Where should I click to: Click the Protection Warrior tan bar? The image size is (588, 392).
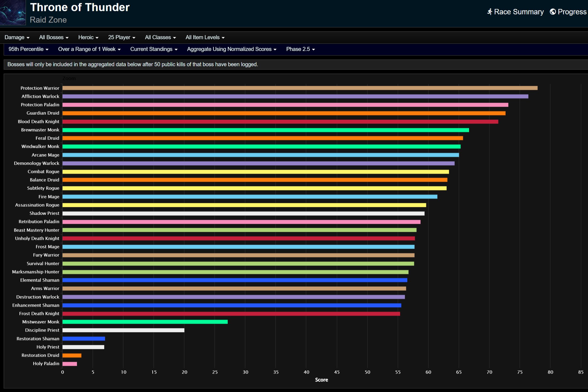299,88
